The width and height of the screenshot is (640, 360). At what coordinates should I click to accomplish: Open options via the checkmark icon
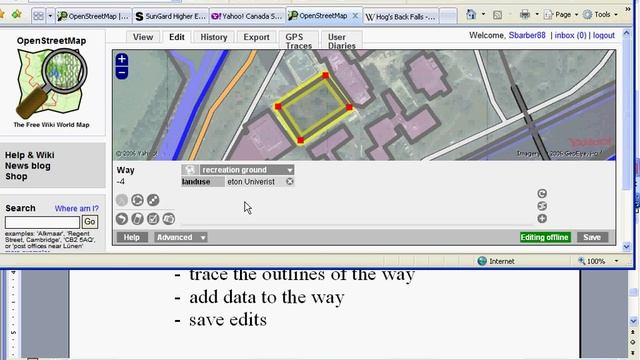[x=153, y=219]
